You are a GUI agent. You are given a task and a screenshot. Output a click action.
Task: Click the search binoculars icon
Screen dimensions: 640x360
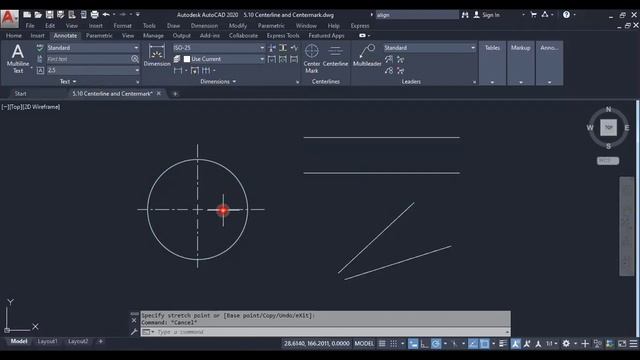(465, 15)
